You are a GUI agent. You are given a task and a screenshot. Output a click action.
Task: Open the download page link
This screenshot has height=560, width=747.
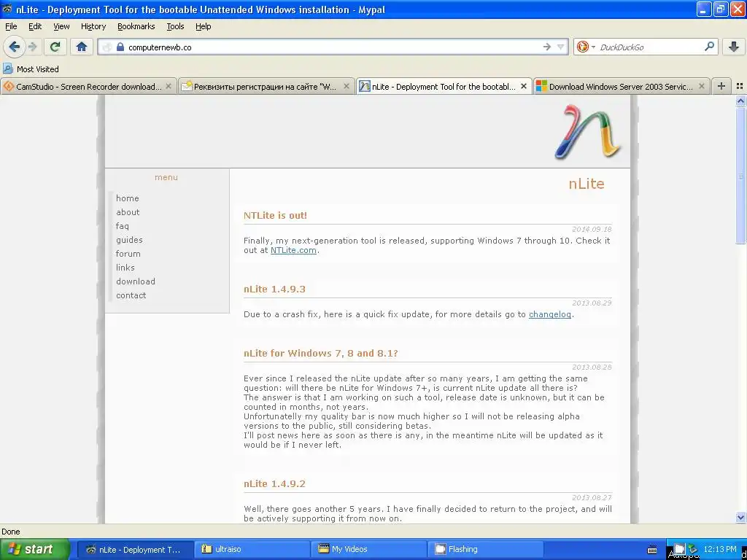(136, 281)
